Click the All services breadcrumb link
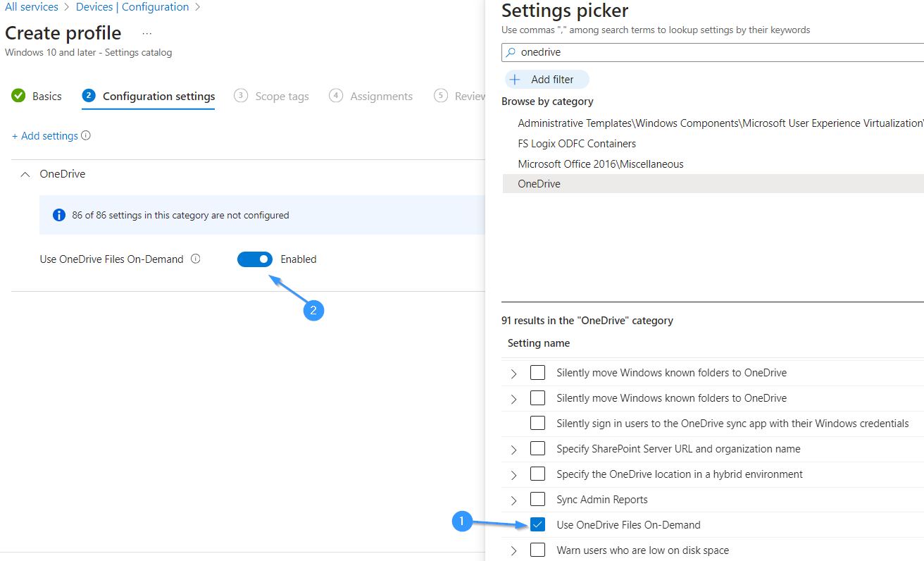The image size is (924, 561). point(32,7)
